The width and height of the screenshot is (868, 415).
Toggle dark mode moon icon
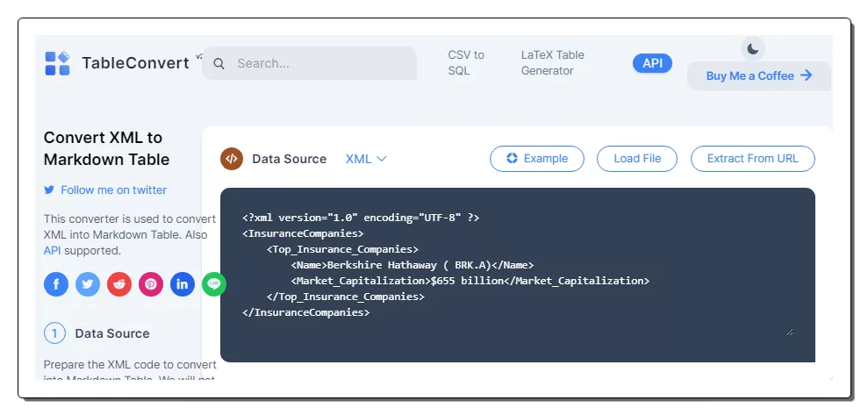tap(753, 48)
